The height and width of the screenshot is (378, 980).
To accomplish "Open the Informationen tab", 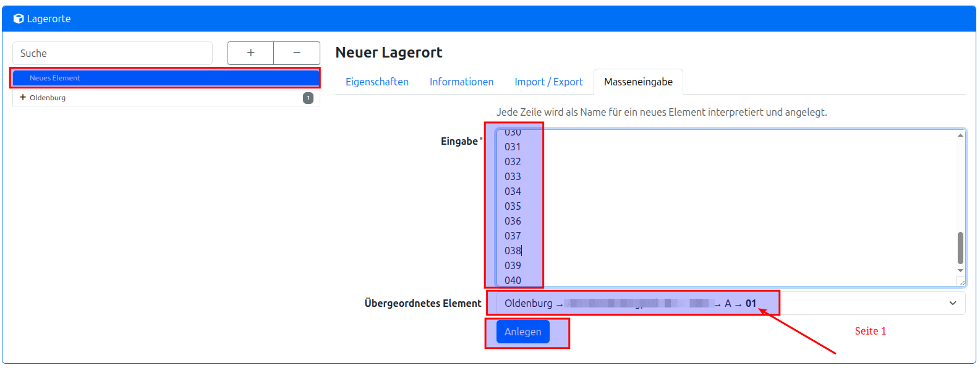I will pyautogui.click(x=461, y=82).
